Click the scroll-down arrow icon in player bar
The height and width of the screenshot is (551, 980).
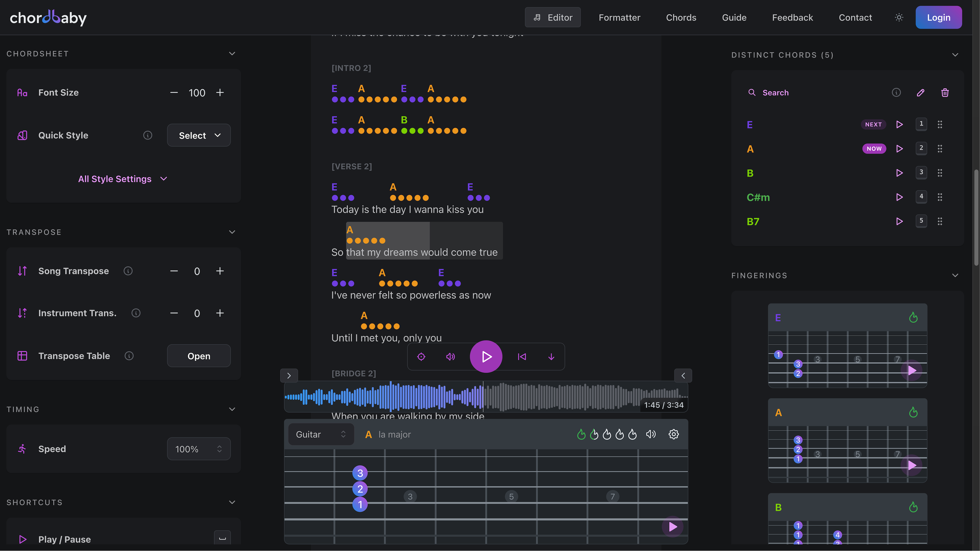(551, 356)
